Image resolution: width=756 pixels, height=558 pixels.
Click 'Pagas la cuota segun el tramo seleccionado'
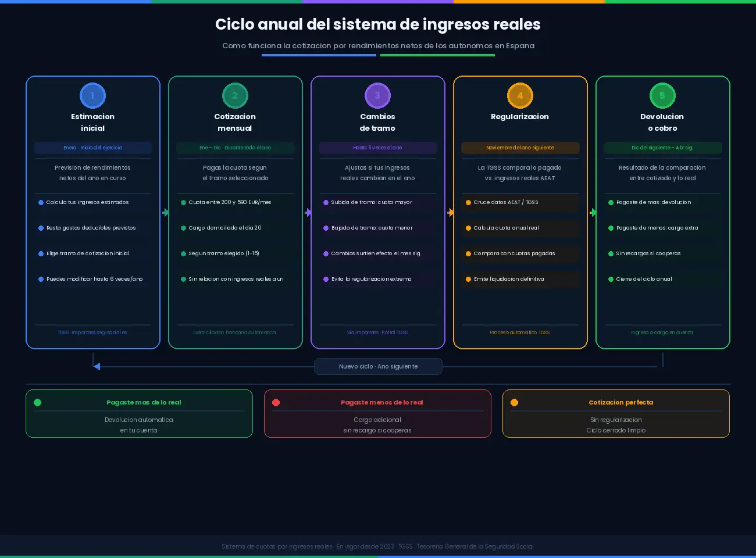235,173
